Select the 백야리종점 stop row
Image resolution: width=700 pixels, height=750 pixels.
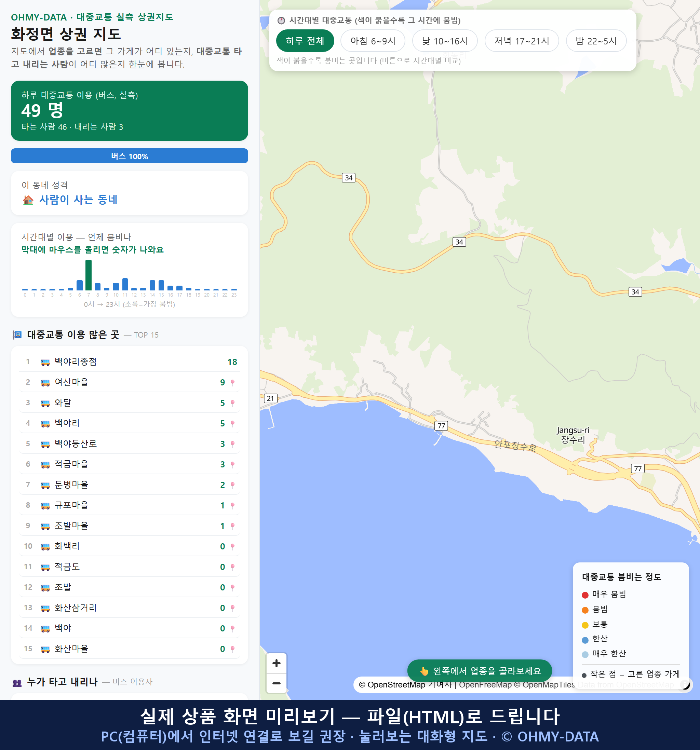(x=130, y=362)
